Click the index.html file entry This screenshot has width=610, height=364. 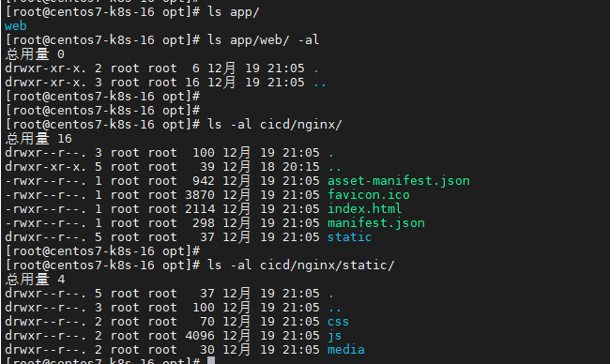[x=364, y=209]
